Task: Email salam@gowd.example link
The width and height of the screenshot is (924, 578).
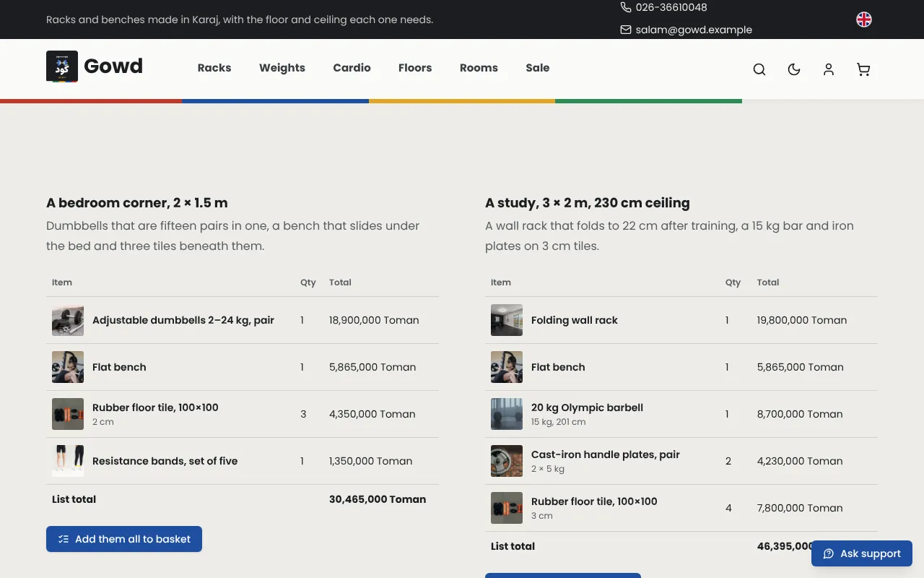Action: [x=686, y=30]
